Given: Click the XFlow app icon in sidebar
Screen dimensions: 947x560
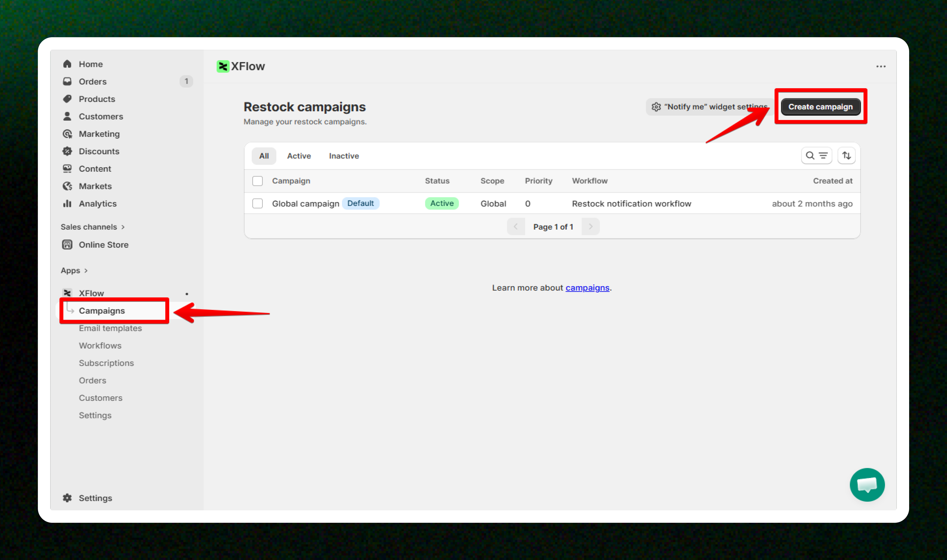Looking at the screenshot, I should pos(67,293).
